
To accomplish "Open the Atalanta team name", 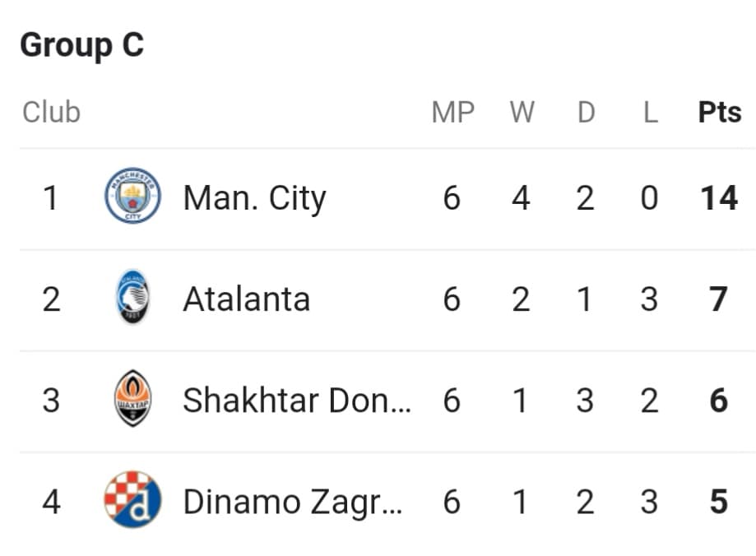I will coord(246,299).
